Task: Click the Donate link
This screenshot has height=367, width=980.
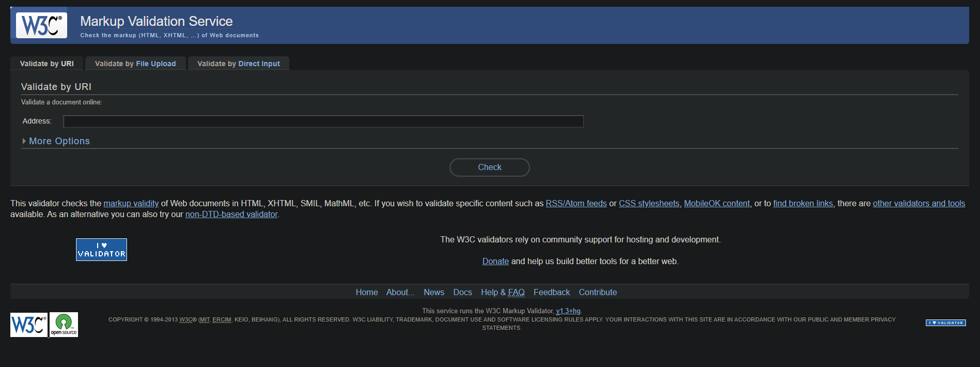Action: pyautogui.click(x=495, y=262)
